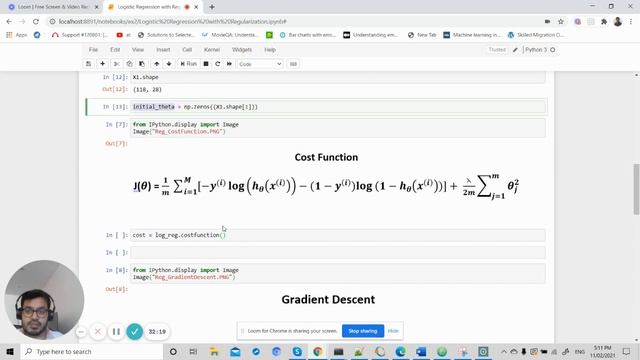Open Microsoft Word from the taskbar
This screenshot has width=640, height=360.
(x=421, y=351)
